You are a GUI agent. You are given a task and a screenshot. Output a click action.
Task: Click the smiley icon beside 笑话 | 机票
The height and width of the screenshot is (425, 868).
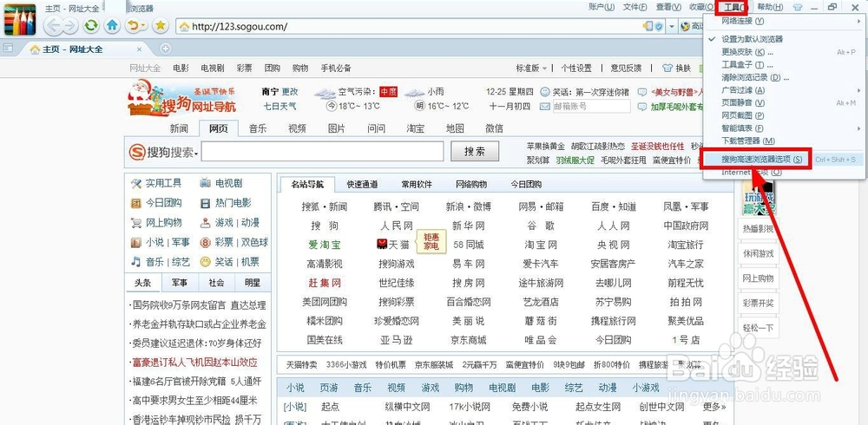pyautogui.click(x=206, y=262)
